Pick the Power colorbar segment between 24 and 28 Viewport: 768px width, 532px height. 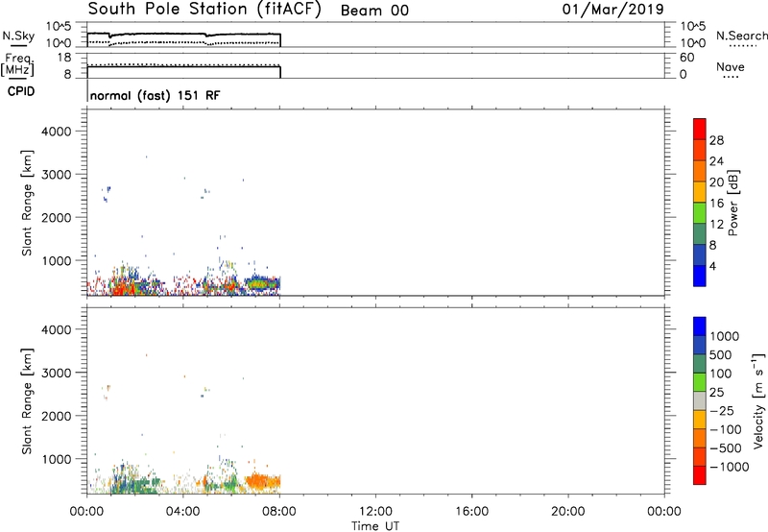click(x=700, y=150)
